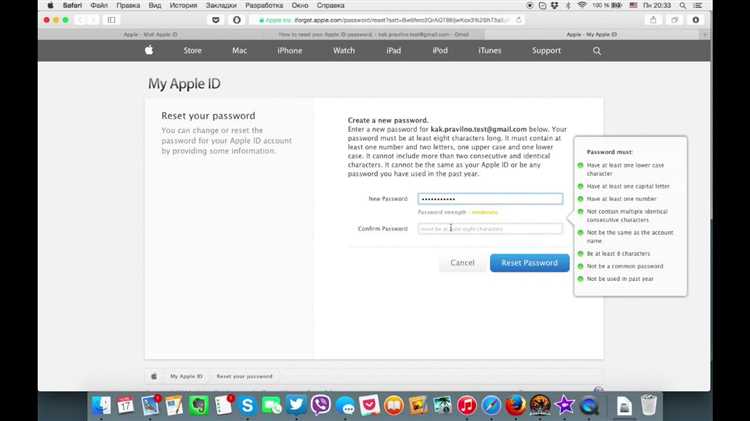Open Finder from the dock
Image resolution: width=750 pixels, height=421 pixels.
click(101, 405)
